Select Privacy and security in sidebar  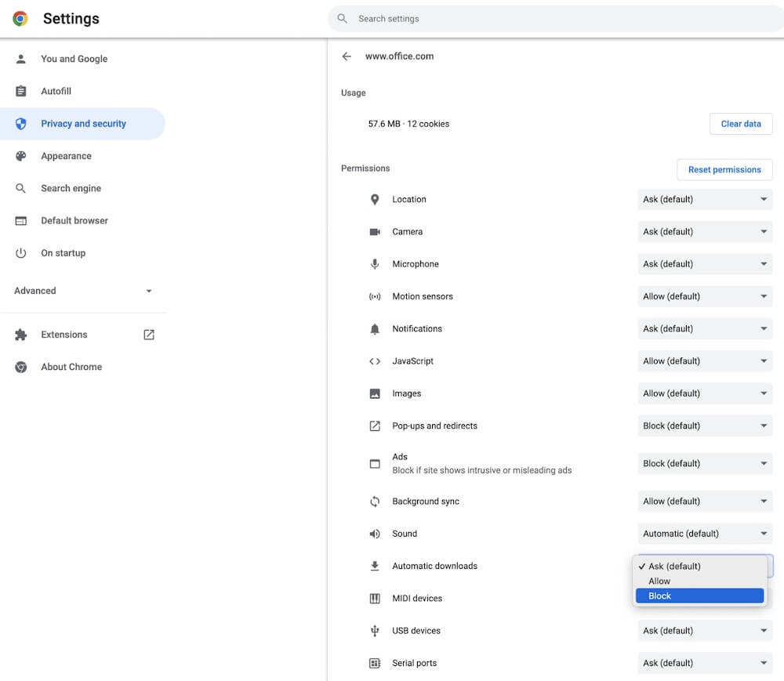coord(82,123)
